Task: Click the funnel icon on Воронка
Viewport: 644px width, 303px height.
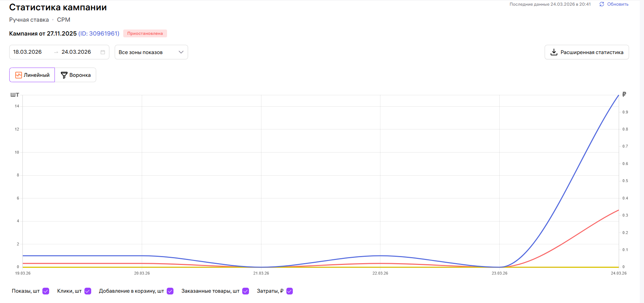Action: coord(64,75)
